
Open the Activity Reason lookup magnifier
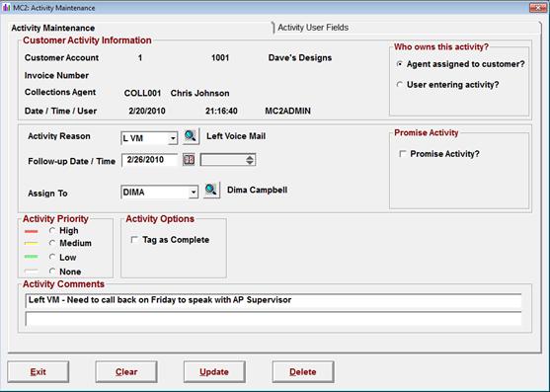(x=191, y=136)
